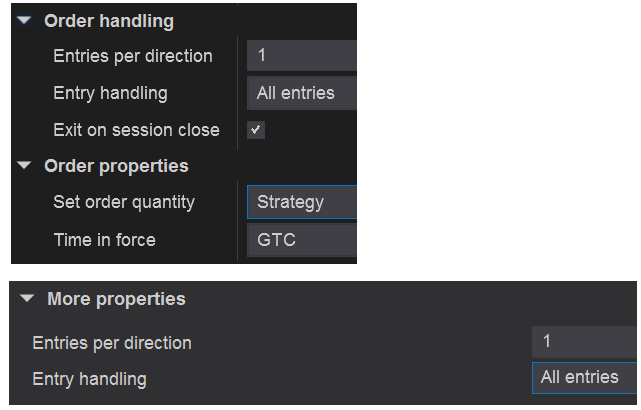Click the Order handling header title

(x=108, y=21)
